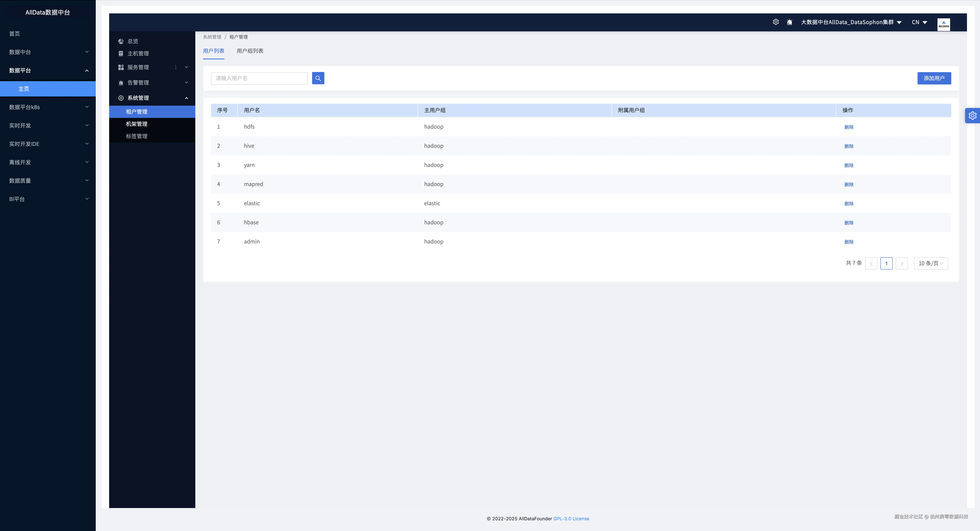Open the 10 per page dropdown
This screenshot has height=531, width=980.
(931, 263)
